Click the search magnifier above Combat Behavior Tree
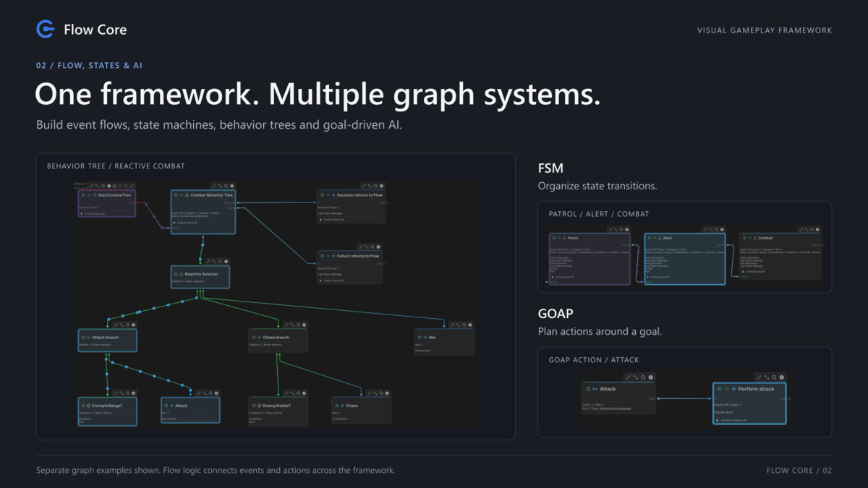The width and height of the screenshot is (868, 488). 226,186
